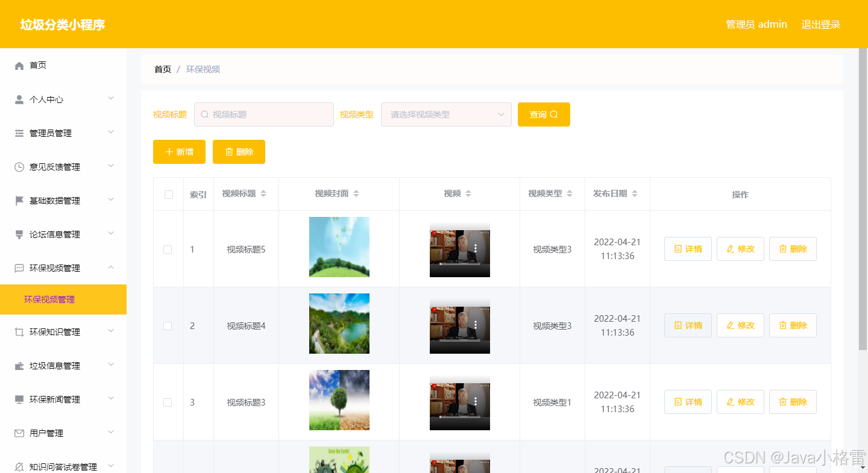Click the clock icon for 意见反馈管理
The height and width of the screenshot is (473, 868).
[19, 166]
